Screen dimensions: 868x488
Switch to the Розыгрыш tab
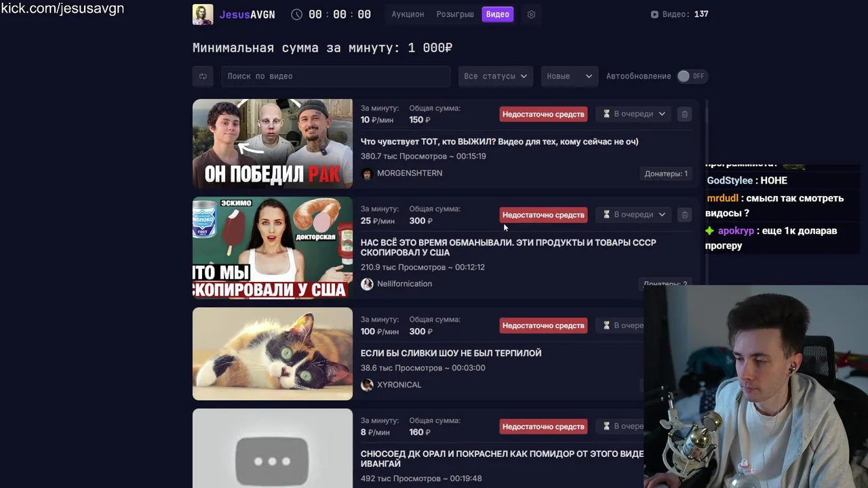tap(455, 14)
